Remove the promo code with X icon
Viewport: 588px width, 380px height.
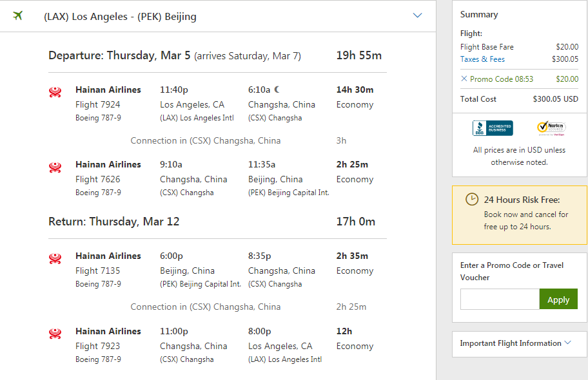point(464,79)
